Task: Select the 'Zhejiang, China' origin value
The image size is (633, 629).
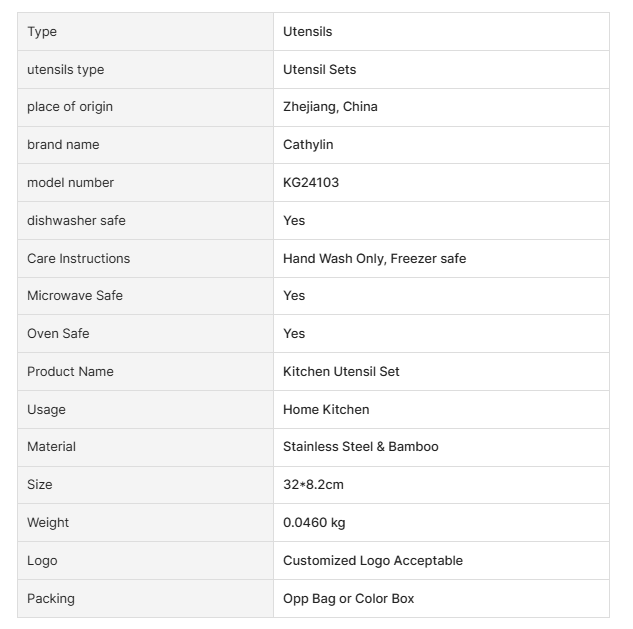Action: click(x=330, y=107)
